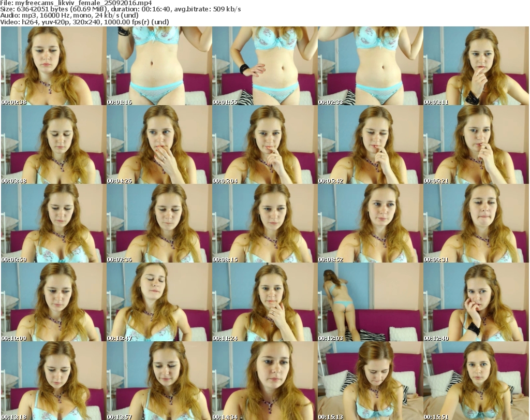Click the frame marked 00:11:24

tap(264, 302)
